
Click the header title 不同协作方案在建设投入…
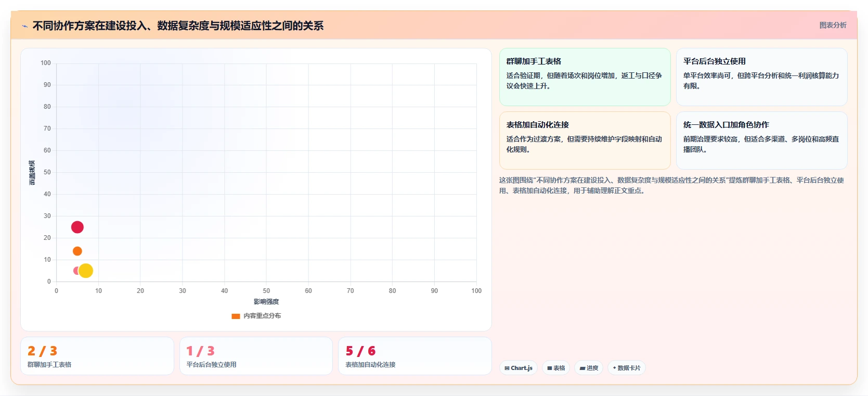click(x=178, y=25)
